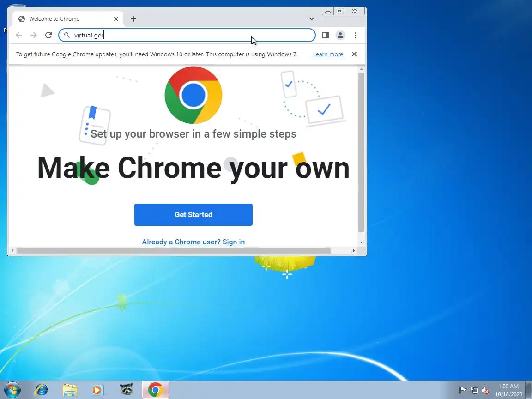The width and height of the screenshot is (532, 399).
Task: Click the network tray icon
Action: coord(474,390)
